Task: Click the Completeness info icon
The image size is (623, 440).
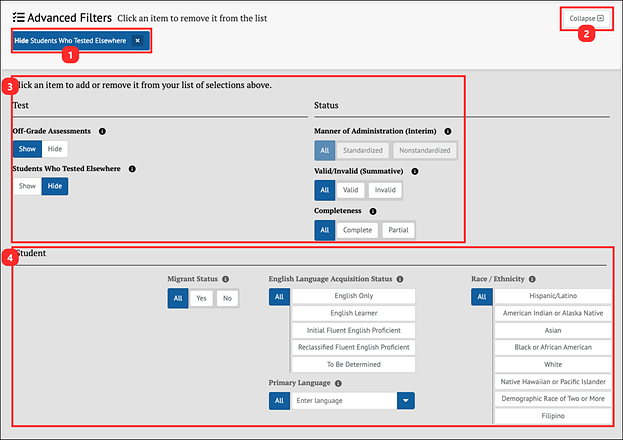Action: click(372, 211)
